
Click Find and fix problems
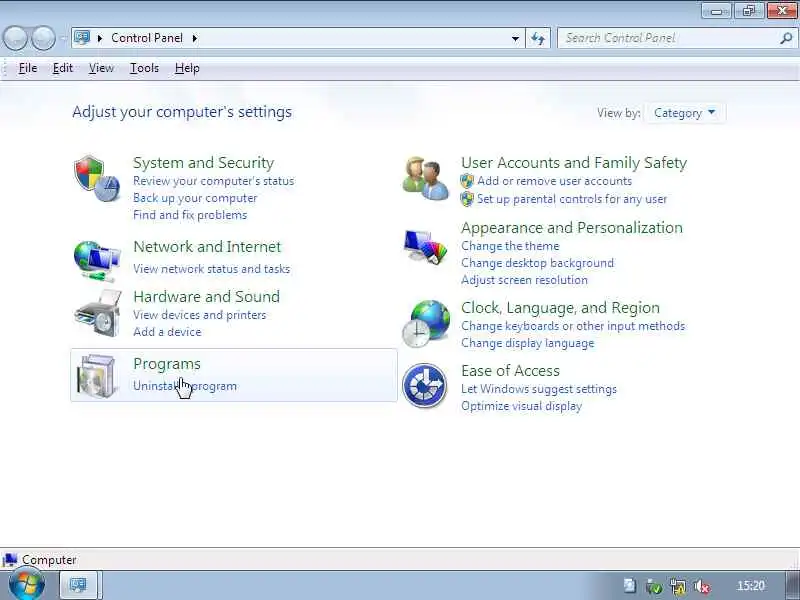click(190, 215)
